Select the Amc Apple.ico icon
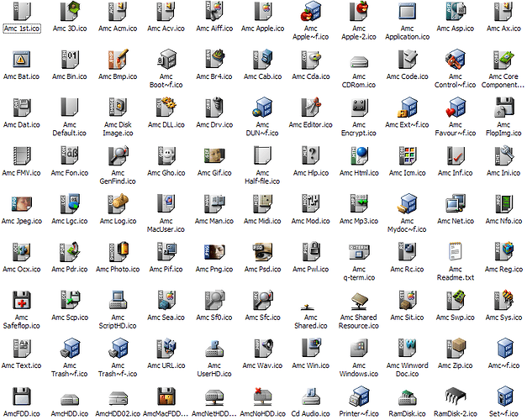527x420 pixels. 262,11
